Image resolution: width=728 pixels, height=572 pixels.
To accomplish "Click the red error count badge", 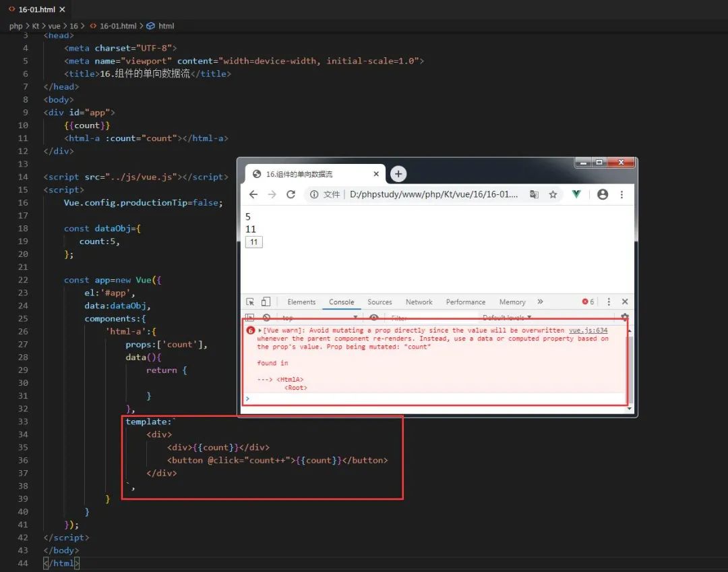I will click(x=588, y=302).
